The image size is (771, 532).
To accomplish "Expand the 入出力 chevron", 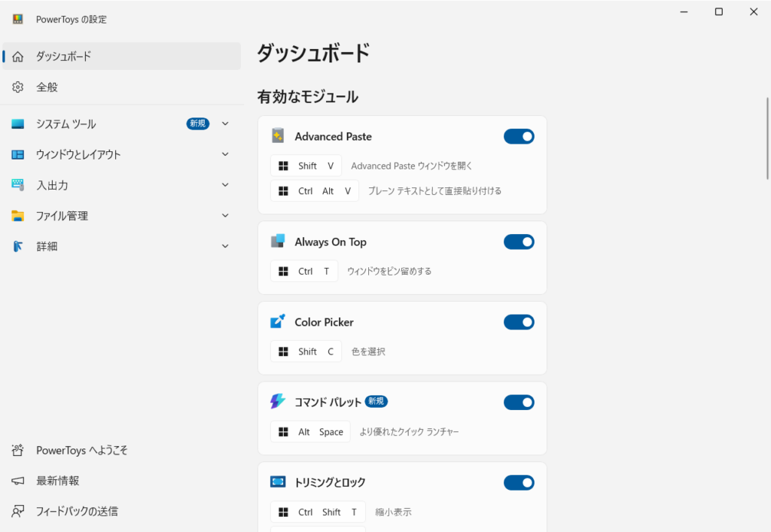I will click(x=225, y=185).
